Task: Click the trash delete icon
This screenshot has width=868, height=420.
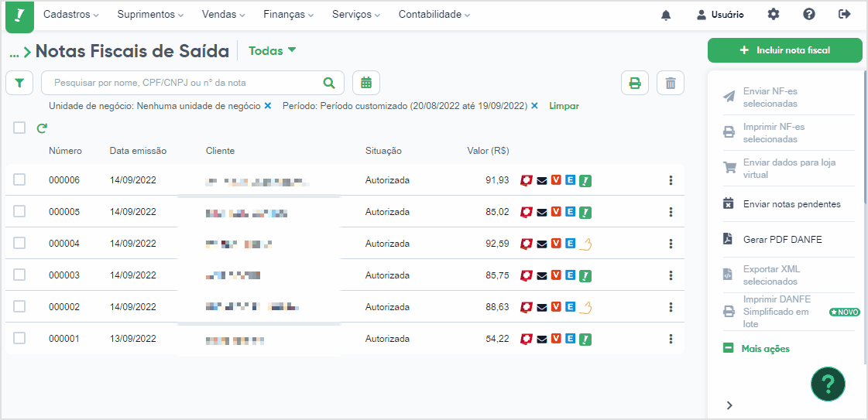Action: point(671,83)
